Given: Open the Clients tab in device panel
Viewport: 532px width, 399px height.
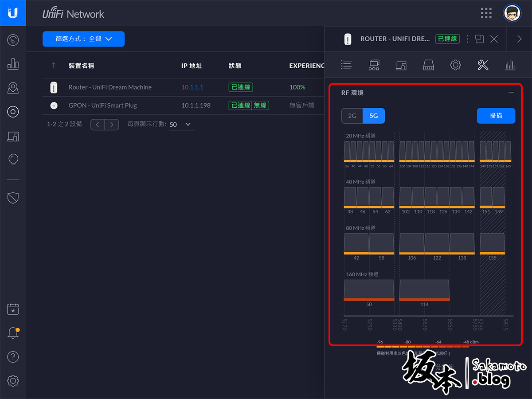Looking at the screenshot, I should coord(401,65).
